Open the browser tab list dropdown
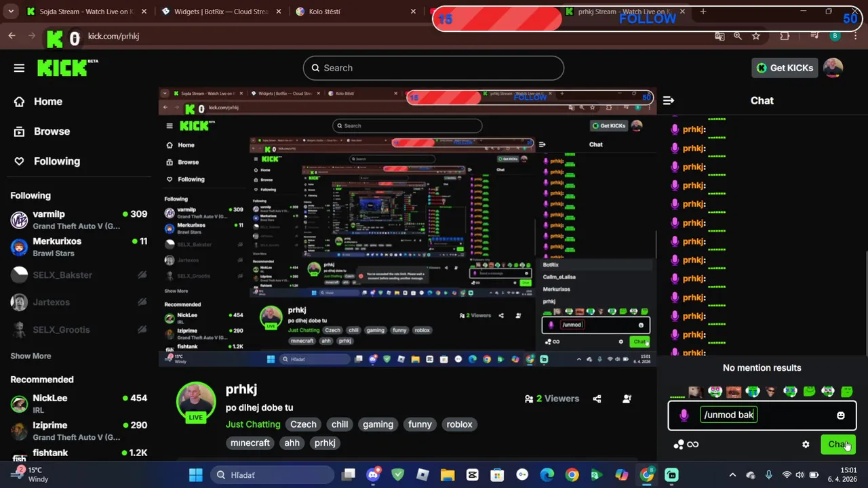The width and height of the screenshot is (868, 488). 11,12
